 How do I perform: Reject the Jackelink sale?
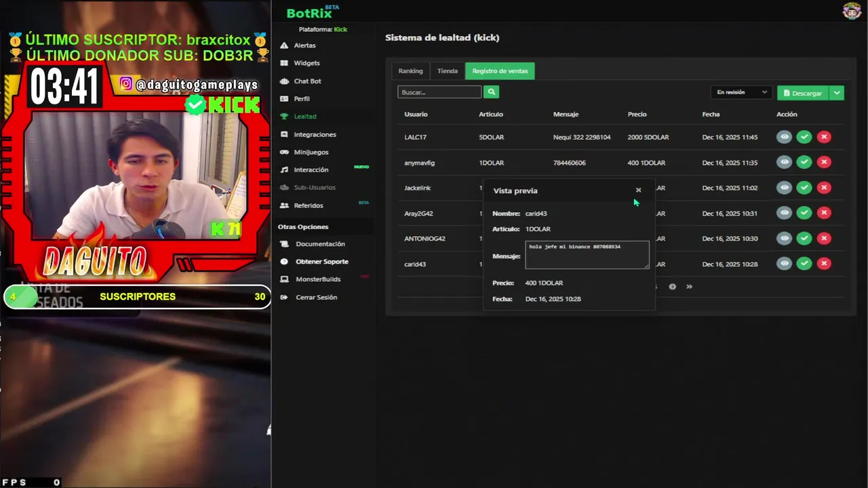pyautogui.click(x=824, y=188)
